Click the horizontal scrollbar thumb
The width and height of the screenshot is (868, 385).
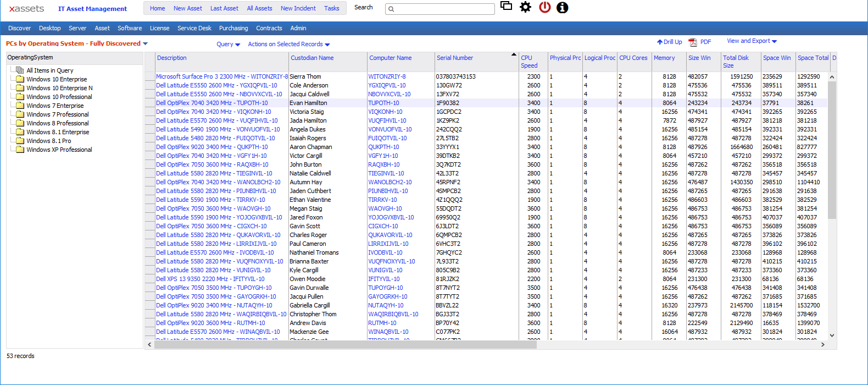(345, 345)
